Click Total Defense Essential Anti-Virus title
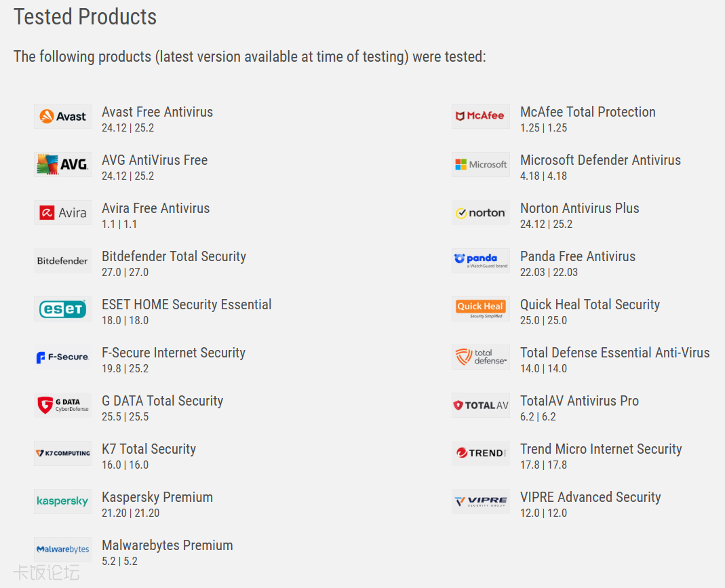Viewport: 725px width, 588px height. point(615,353)
